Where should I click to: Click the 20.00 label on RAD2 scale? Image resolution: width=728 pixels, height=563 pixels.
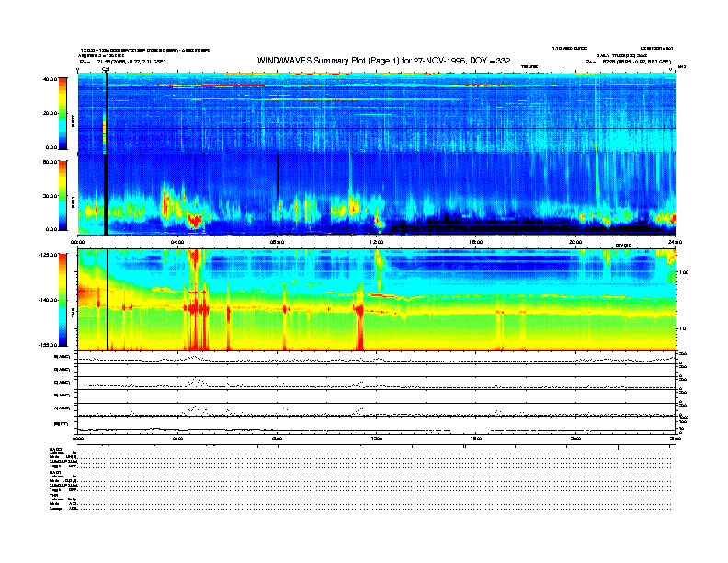pos(51,113)
